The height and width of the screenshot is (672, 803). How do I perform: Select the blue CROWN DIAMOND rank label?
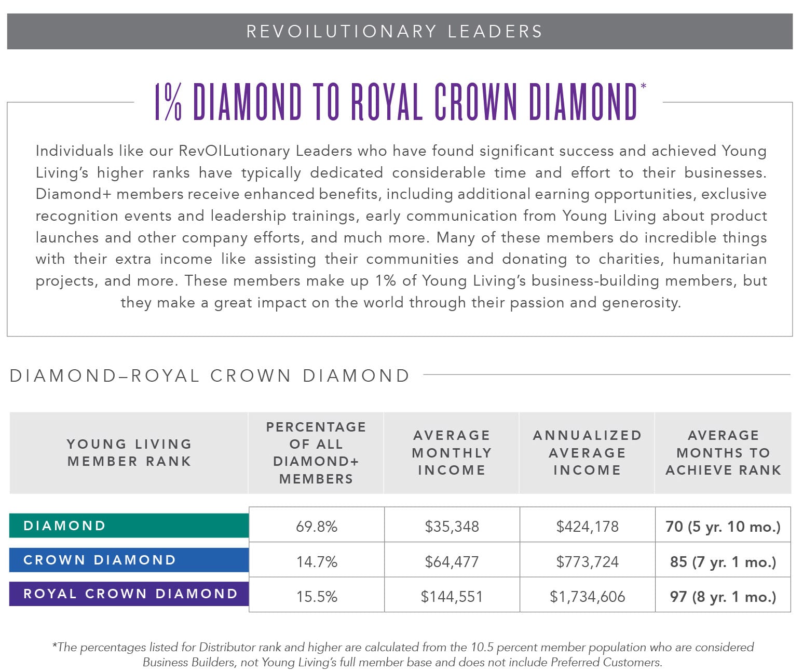coord(129,560)
